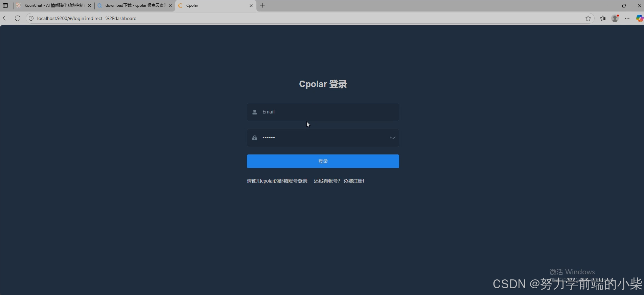Open the 免费注册 free sign-up link
This screenshot has width=644, height=295.
click(x=354, y=181)
